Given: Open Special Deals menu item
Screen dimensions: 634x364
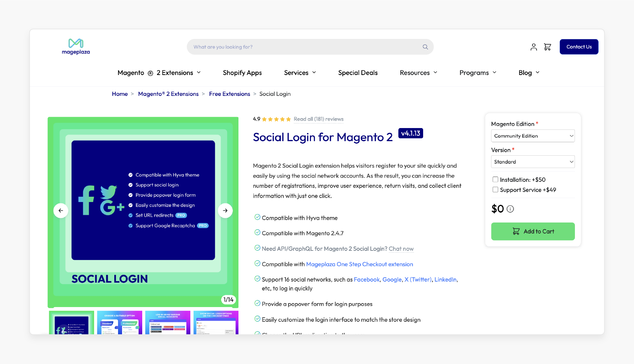Looking at the screenshot, I should click(358, 73).
